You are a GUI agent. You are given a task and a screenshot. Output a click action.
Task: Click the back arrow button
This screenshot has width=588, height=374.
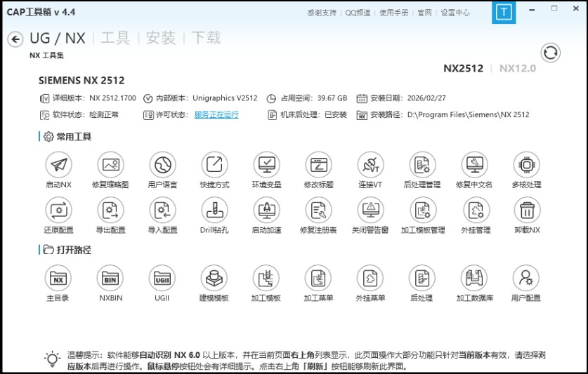click(15, 39)
